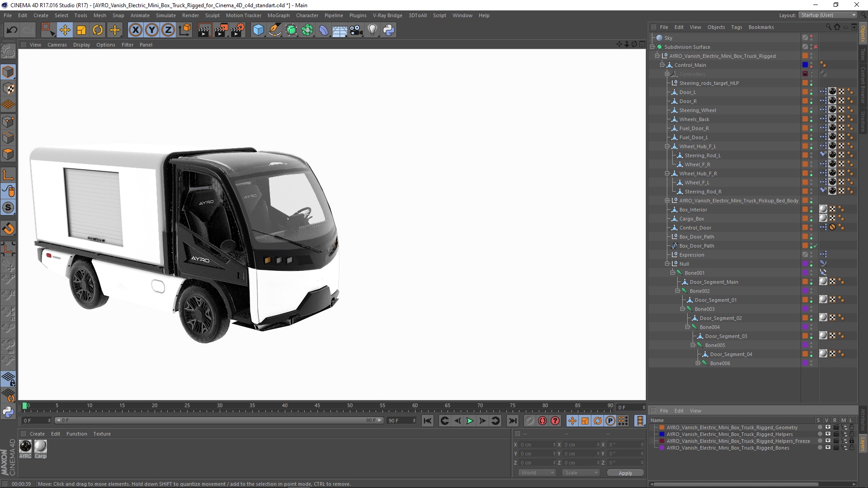Add a Light object bulb icon
This screenshot has width=868, height=488.
point(373,30)
